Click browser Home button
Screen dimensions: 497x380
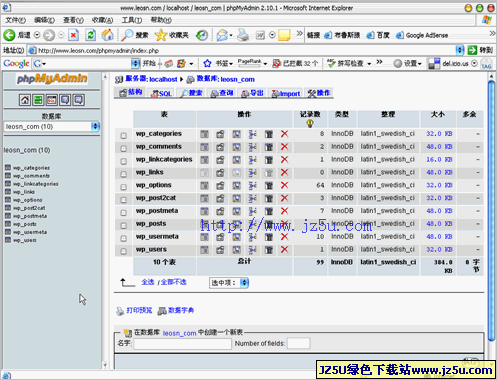click(107, 35)
